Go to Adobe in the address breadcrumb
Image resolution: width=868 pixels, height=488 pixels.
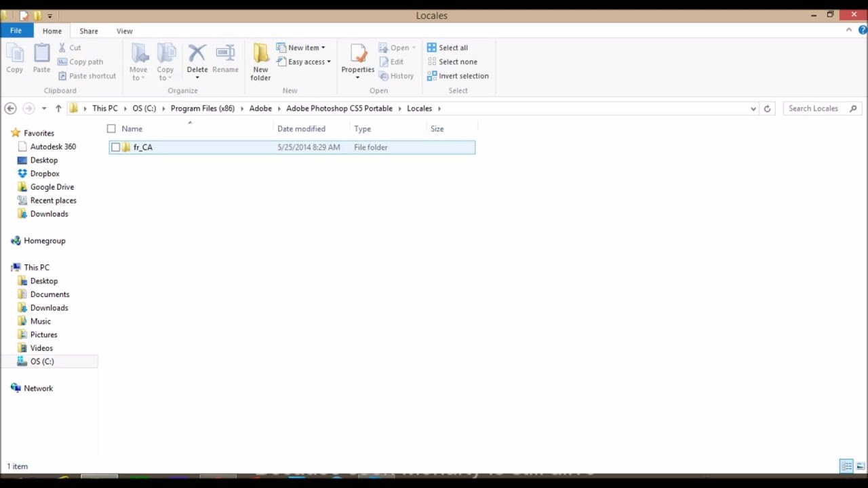point(260,108)
